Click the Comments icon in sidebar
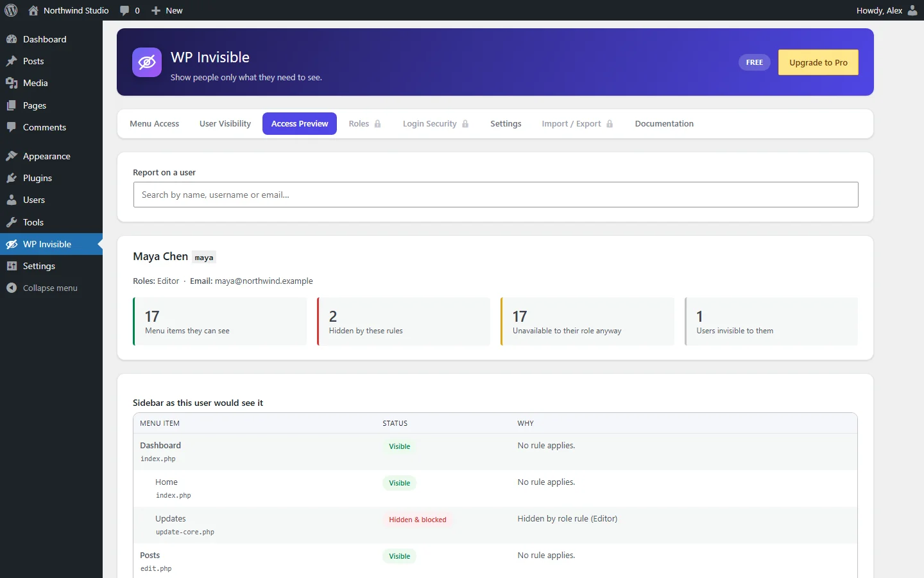Screen dimensions: 924x578 tap(12, 127)
